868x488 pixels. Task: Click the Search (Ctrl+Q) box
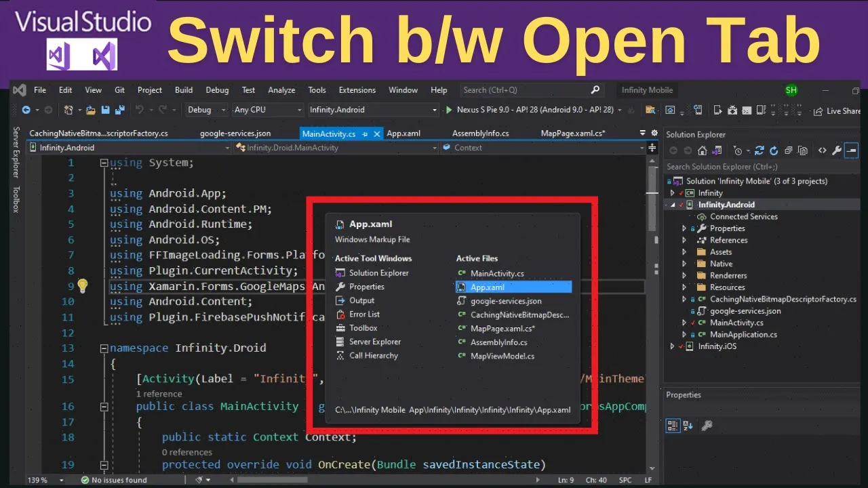pyautogui.click(x=532, y=90)
